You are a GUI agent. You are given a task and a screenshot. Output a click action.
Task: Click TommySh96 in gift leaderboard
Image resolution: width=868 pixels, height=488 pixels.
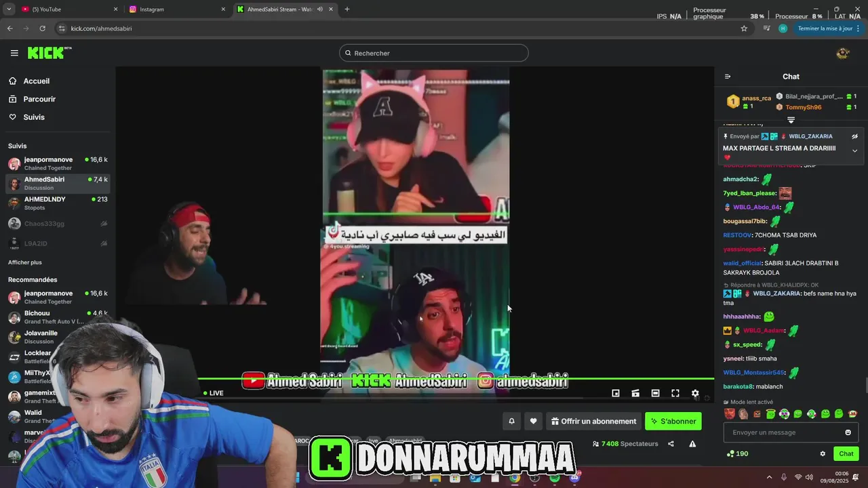803,107
